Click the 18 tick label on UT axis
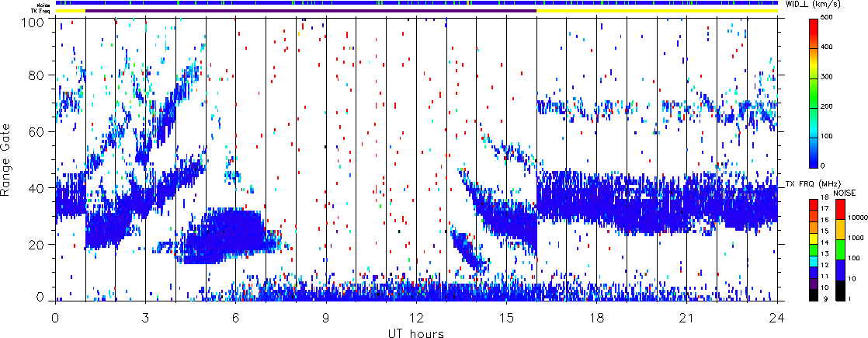The width and height of the screenshot is (868, 338). (597, 319)
